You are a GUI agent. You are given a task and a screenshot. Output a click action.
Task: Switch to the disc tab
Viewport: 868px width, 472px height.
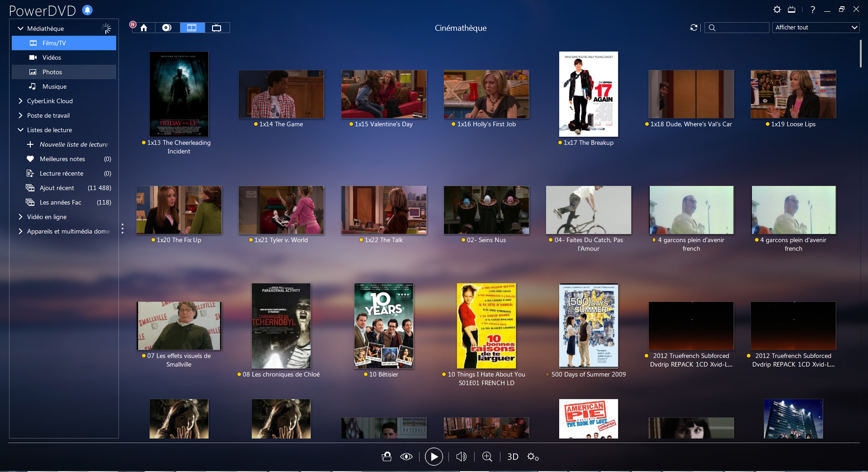click(167, 28)
